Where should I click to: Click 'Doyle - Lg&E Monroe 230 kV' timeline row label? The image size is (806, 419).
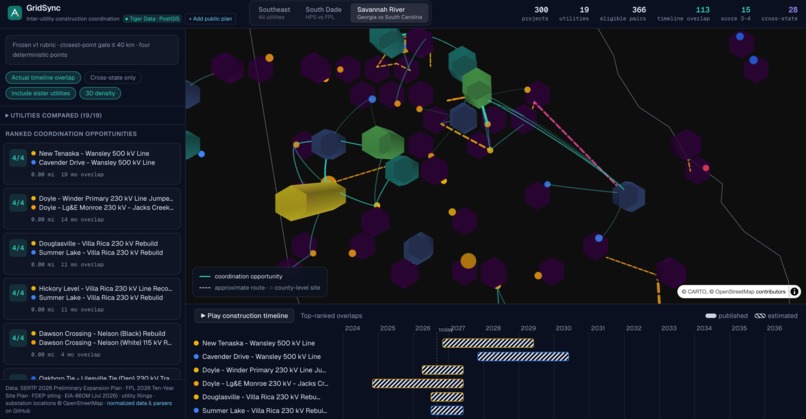[265, 383]
